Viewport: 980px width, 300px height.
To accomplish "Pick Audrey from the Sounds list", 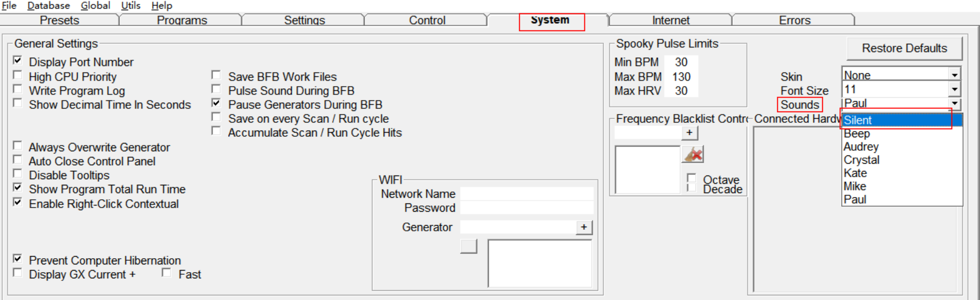I will 861,147.
